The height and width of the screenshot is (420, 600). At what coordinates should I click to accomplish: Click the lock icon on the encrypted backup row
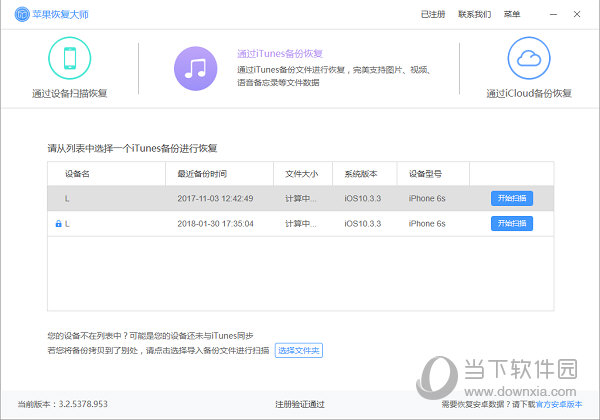[x=58, y=224]
